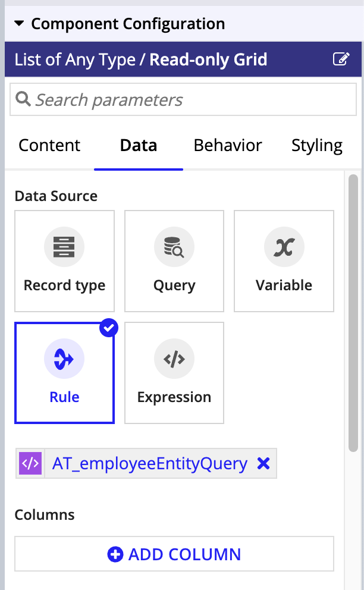Collapse the Component Configuration section
The height and width of the screenshot is (590, 364).
pyautogui.click(x=19, y=24)
